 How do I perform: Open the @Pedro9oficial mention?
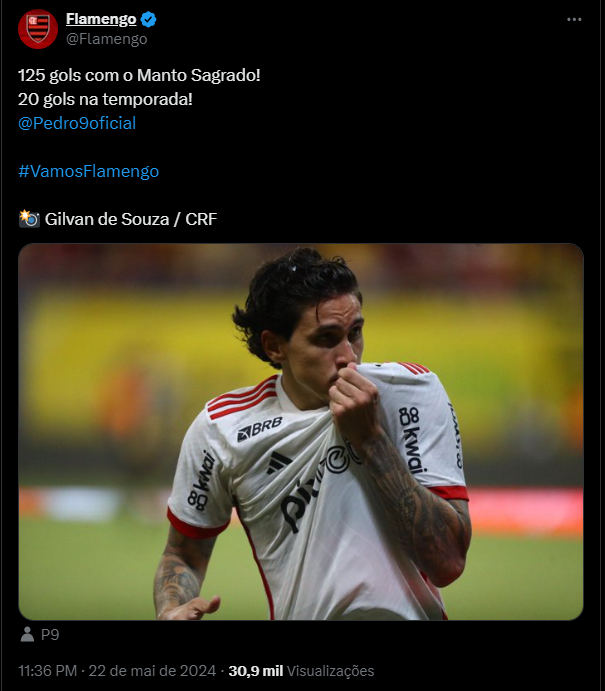coord(77,123)
